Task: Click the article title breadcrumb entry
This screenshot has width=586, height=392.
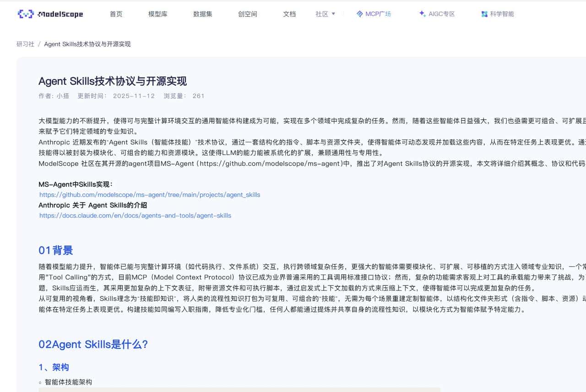Action: point(87,44)
